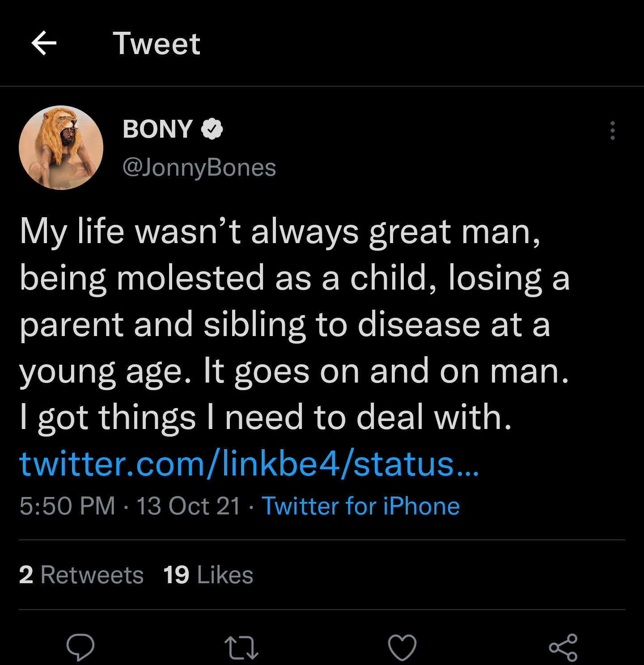Open BONY's lion profile picture

[x=61, y=148]
